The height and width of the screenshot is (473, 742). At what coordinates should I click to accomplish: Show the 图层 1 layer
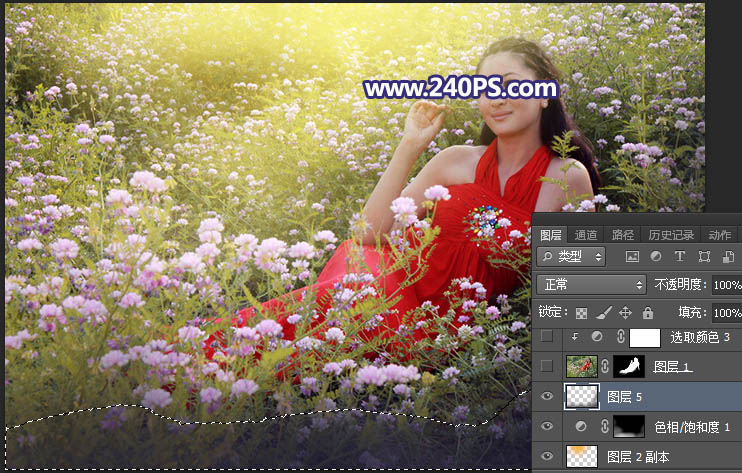pos(545,367)
